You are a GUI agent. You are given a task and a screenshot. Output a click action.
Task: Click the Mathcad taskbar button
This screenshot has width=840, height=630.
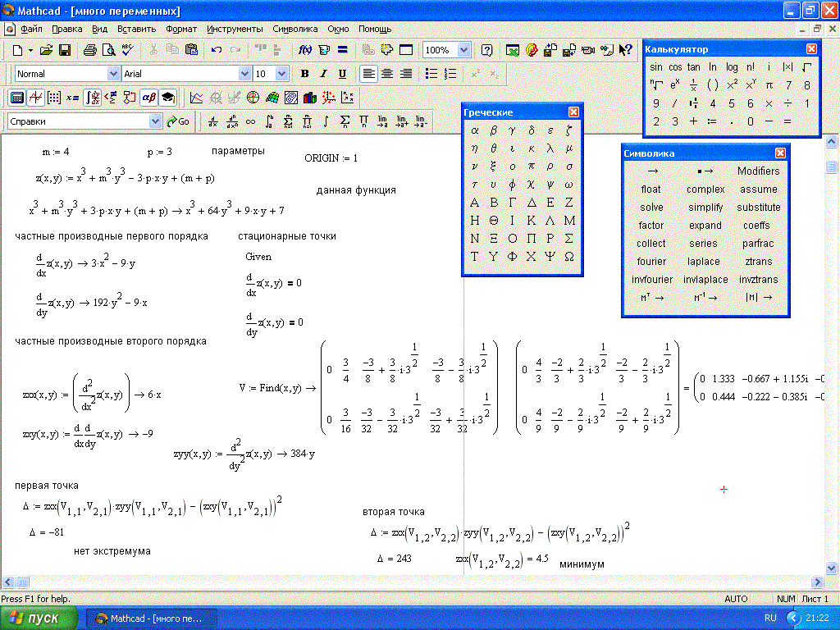[x=153, y=618]
